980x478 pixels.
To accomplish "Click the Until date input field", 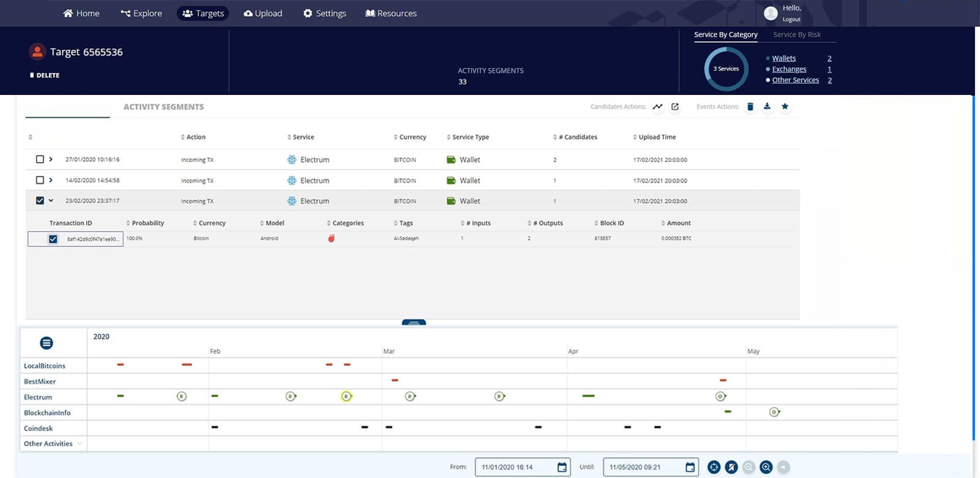I will (x=650, y=467).
